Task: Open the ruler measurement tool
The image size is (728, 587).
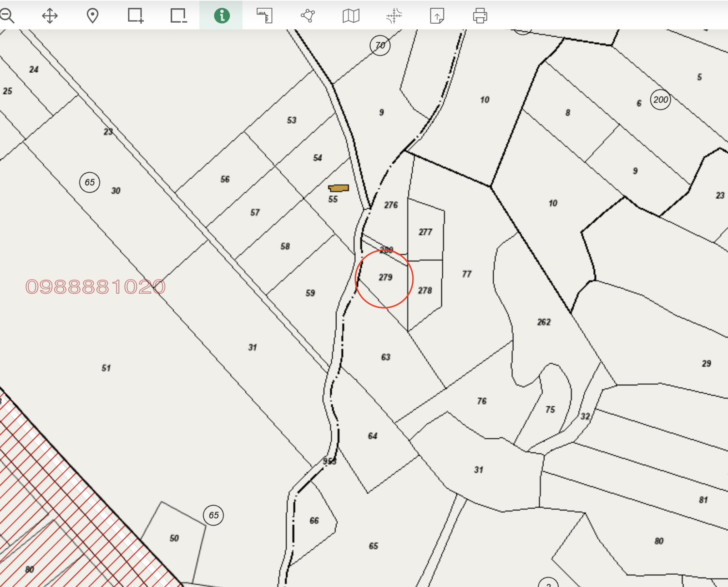Action: click(x=264, y=16)
